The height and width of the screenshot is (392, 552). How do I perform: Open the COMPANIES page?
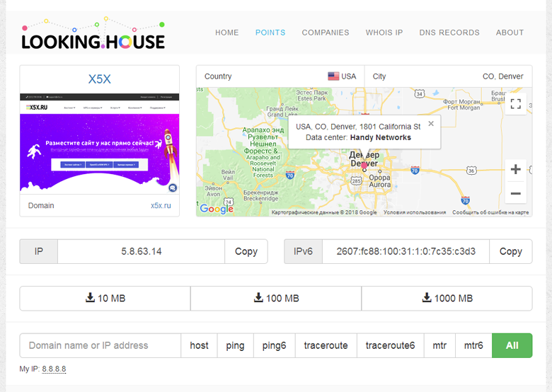pyautogui.click(x=326, y=33)
